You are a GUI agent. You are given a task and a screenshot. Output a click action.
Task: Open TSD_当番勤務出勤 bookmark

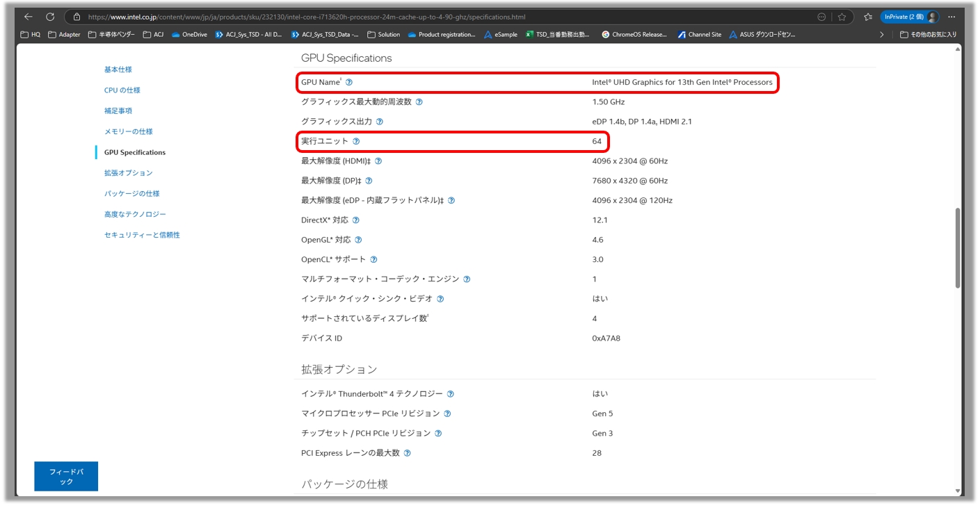coord(558,34)
